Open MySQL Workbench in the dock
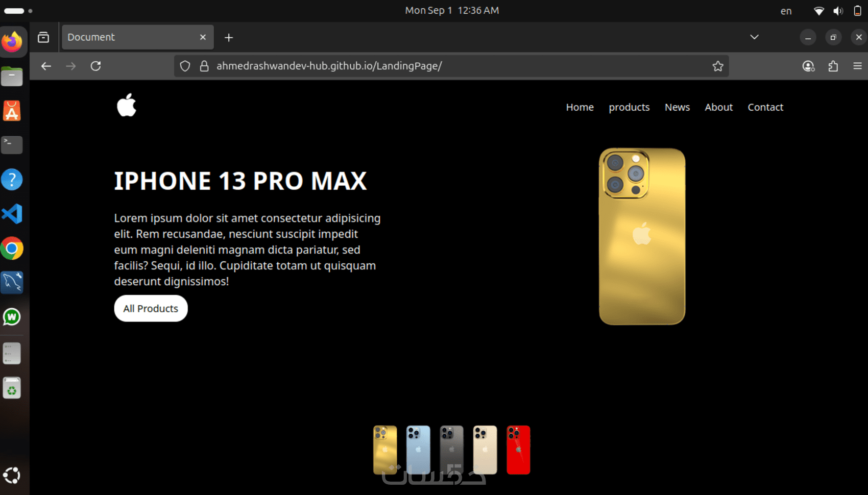The width and height of the screenshot is (868, 495). (12, 283)
